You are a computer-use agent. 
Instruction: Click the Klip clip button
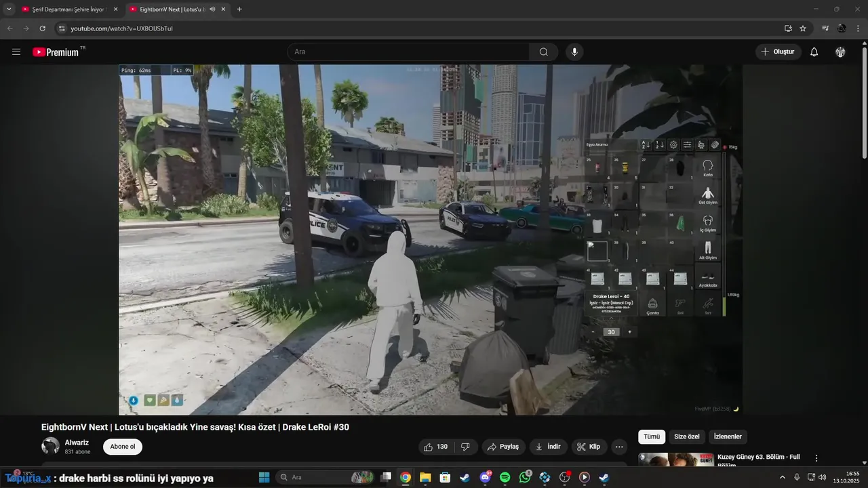(x=589, y=447)
